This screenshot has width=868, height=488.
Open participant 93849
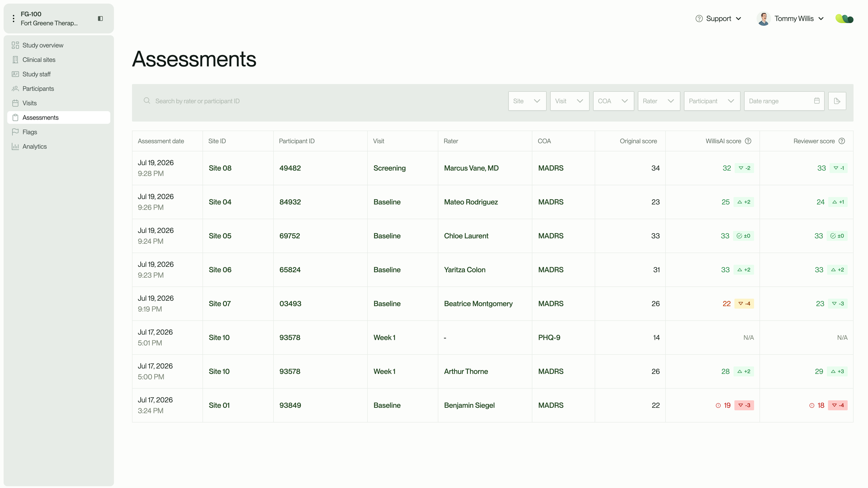click(290, 405)
